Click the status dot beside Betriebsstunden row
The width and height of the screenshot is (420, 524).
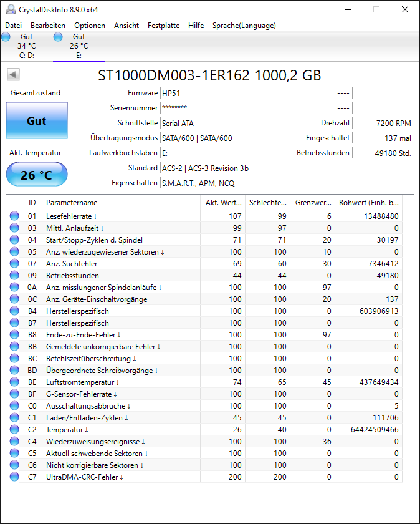pyautogui.click(x=14, y=275)
